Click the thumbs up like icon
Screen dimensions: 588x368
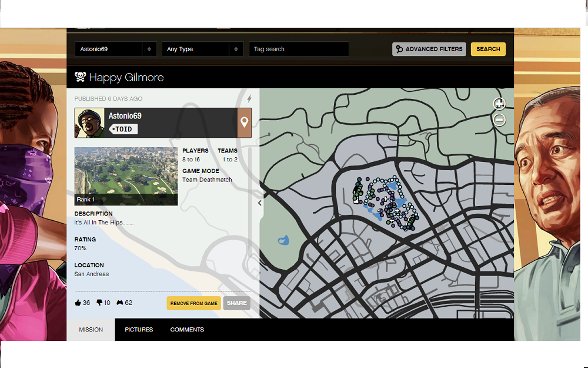click(78, 303)
